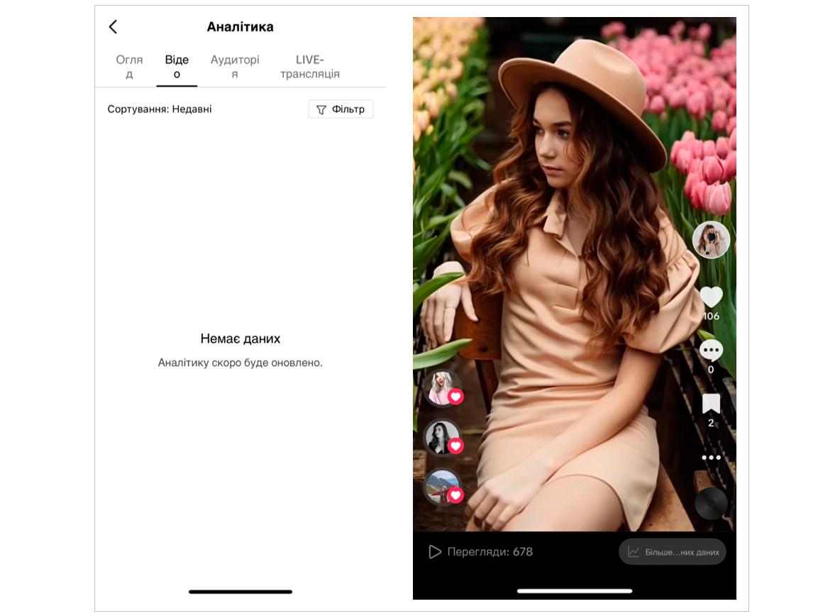Screen dimensions: 840x616
Task: Tap the home indicator bar under the video
Action: click(x=574, y=591)
